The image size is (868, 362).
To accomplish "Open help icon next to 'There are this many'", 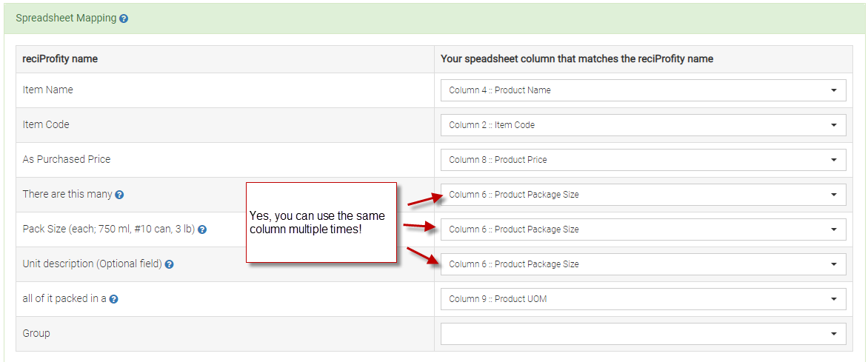I will 119,195.
